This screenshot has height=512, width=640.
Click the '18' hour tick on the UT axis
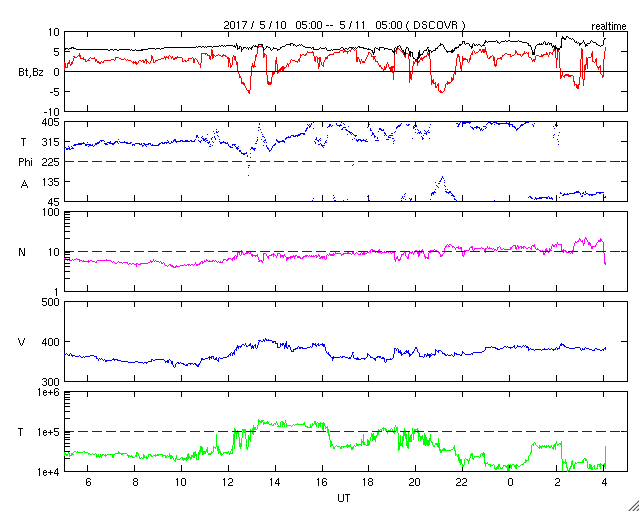point(369,482)
